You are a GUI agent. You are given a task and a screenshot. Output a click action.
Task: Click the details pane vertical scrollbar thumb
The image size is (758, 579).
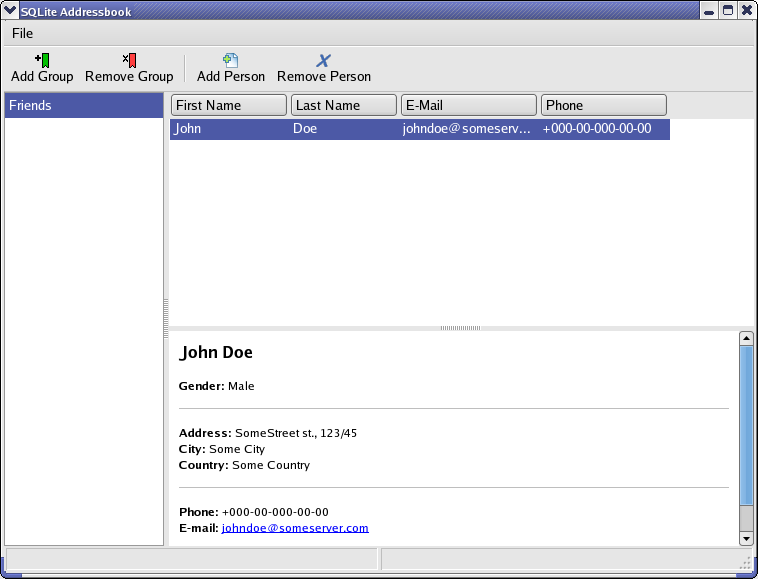click(746, 426)
